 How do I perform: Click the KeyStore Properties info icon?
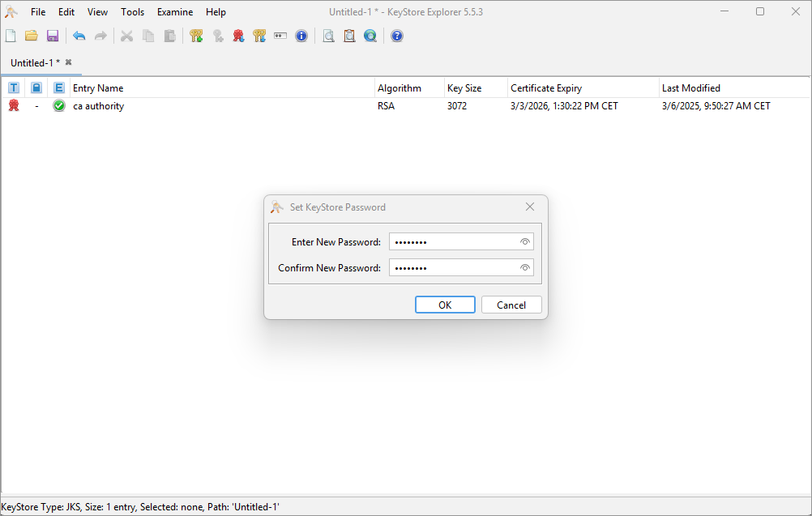pos(301,36)
